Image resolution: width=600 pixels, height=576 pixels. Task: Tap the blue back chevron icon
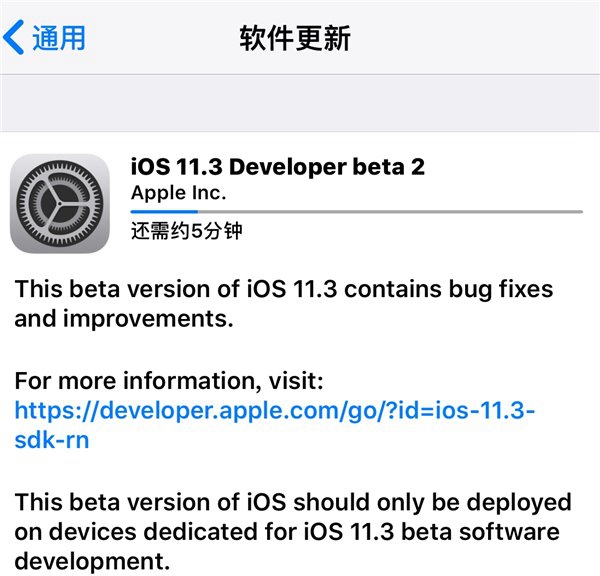point(14,38)
